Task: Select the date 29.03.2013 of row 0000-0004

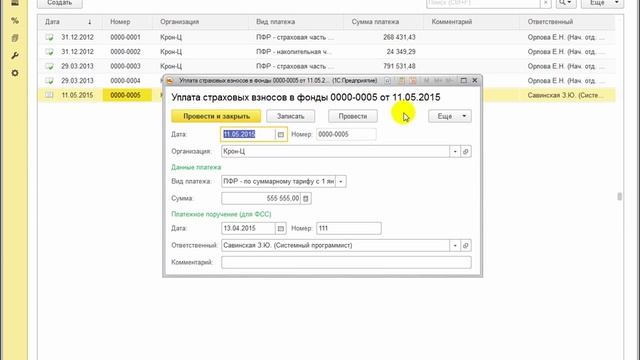Action: tap(78, 81)
